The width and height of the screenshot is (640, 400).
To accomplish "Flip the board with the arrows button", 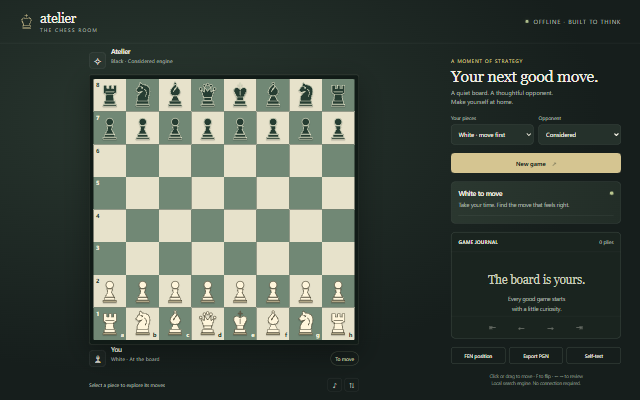I will tap(352, 385).
